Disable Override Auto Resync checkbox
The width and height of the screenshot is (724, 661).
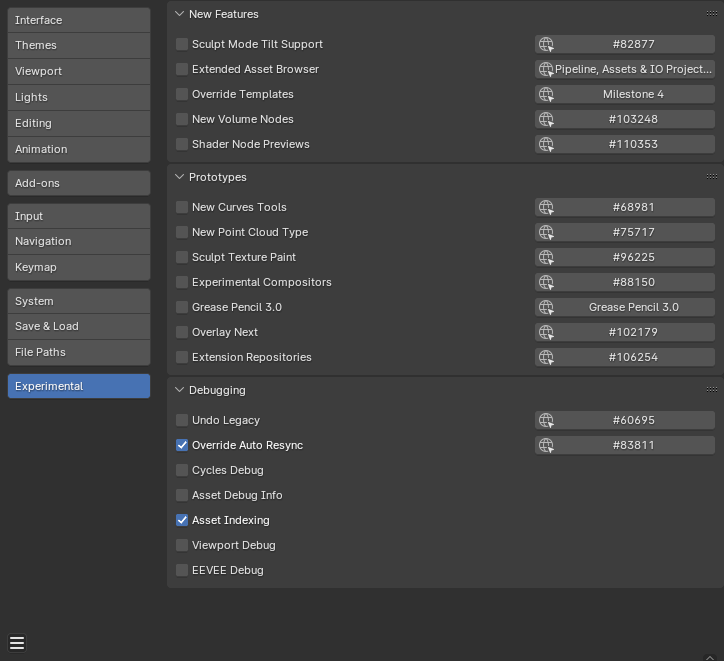pyautogui.click(x=182, y=445)
